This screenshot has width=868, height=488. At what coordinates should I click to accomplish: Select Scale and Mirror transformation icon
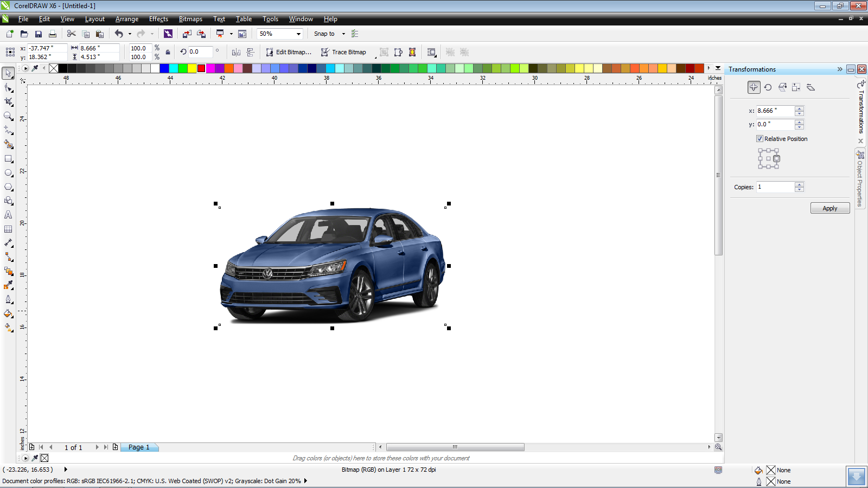782,87
